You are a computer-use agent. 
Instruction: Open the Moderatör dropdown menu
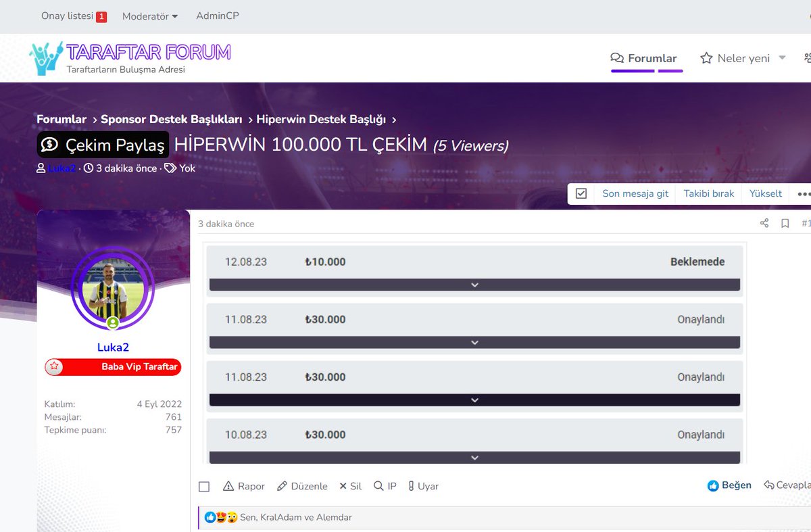coord(150,16)
